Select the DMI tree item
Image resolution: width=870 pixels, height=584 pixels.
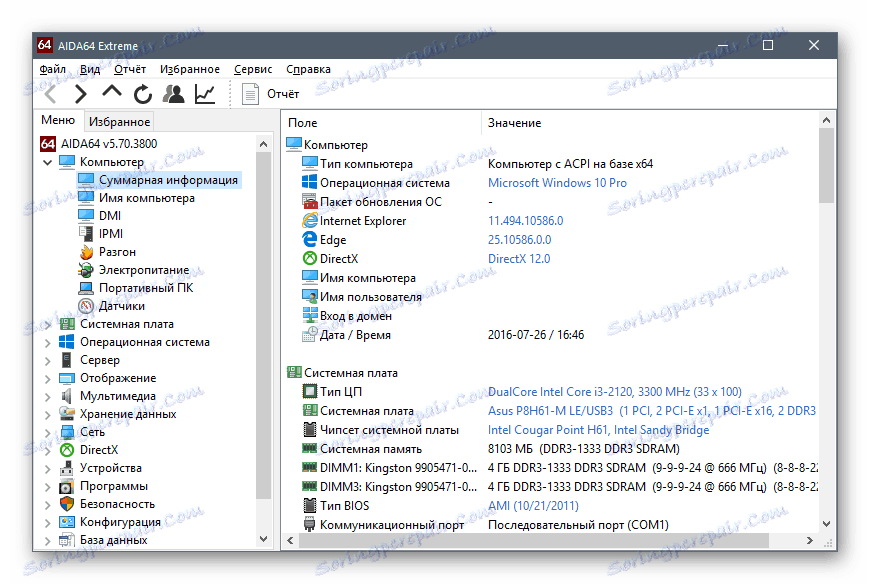coord(109,216)
